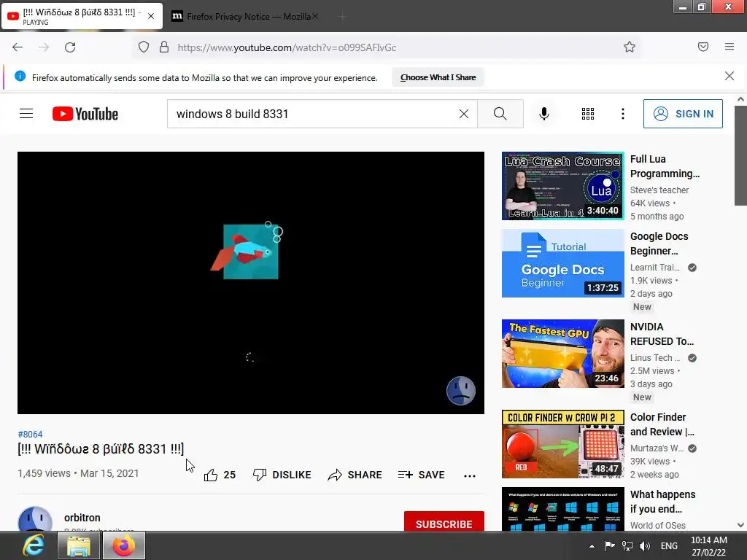747x560 pixels.
Task: Go back using the browser back arrow
Action: pos(18,47)
